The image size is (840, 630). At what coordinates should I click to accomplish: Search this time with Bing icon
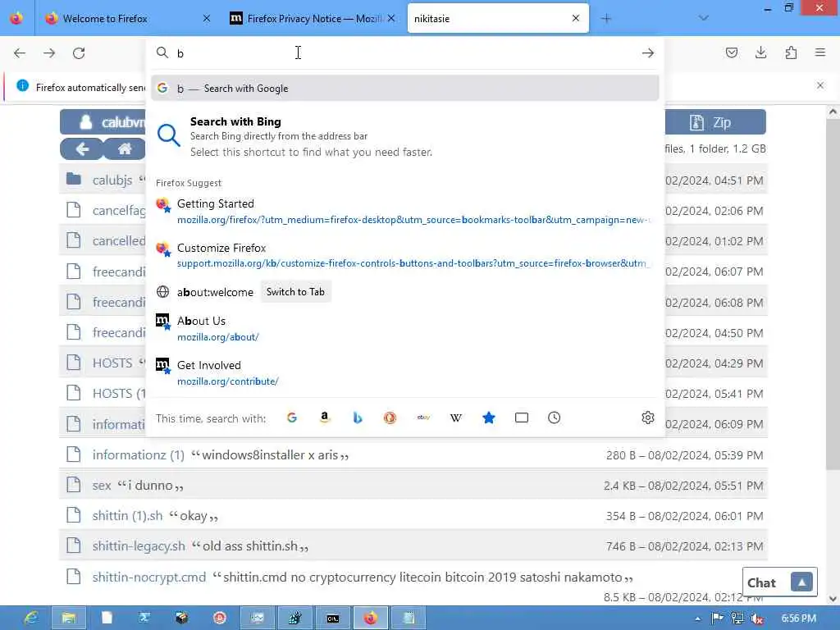click(358, 418)
